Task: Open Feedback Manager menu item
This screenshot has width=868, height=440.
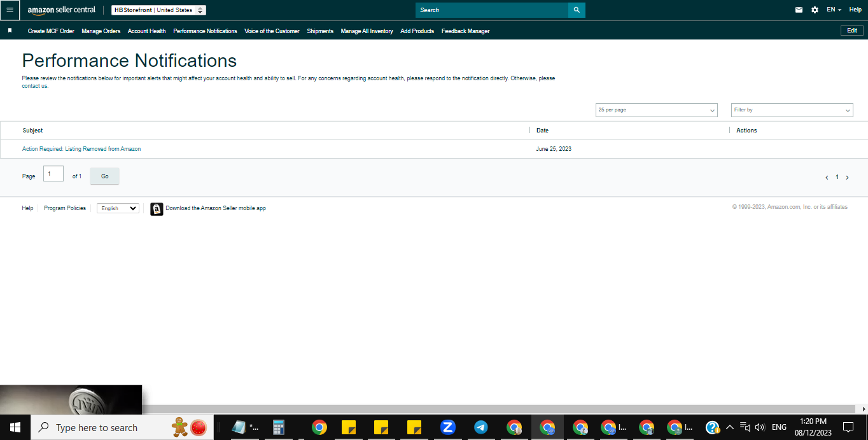Action: click(465, 31)
